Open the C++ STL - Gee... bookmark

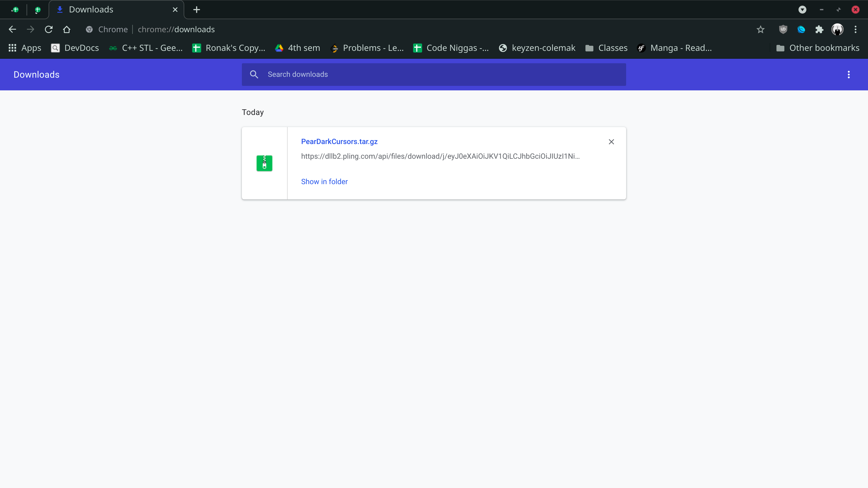point(146,48)
